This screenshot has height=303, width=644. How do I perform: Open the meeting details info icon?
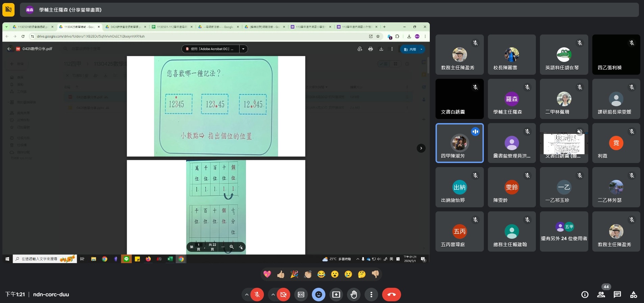click(x=585, y=295)
